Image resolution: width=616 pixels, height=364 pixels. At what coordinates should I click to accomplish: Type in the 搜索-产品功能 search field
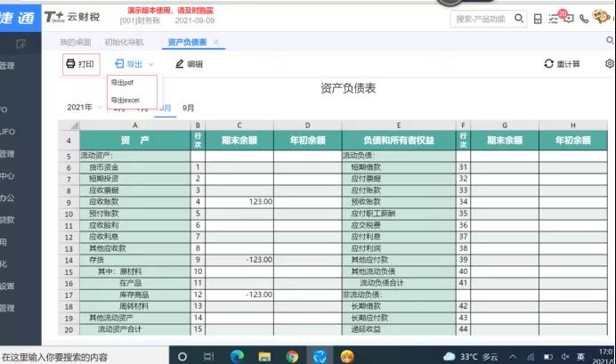[479, 18]
